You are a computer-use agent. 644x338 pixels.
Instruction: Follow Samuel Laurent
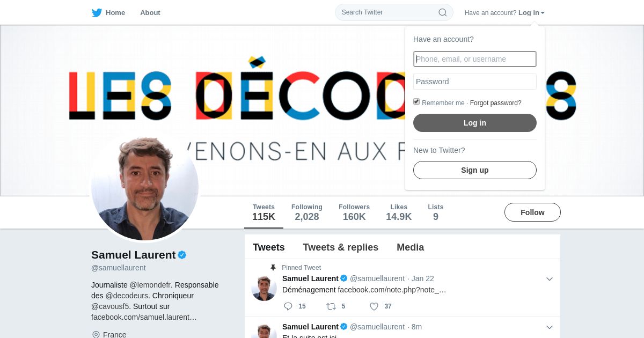532,212
